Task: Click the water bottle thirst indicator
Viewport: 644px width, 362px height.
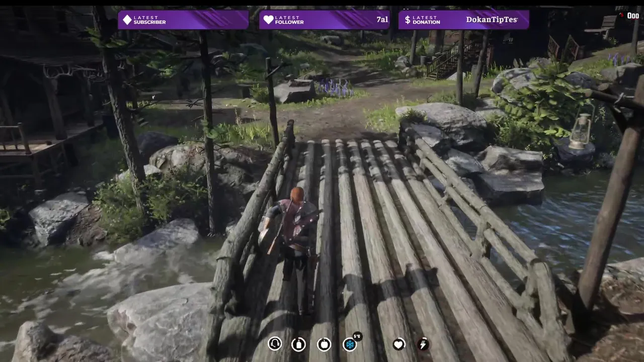Action: (x=298, y=344)
